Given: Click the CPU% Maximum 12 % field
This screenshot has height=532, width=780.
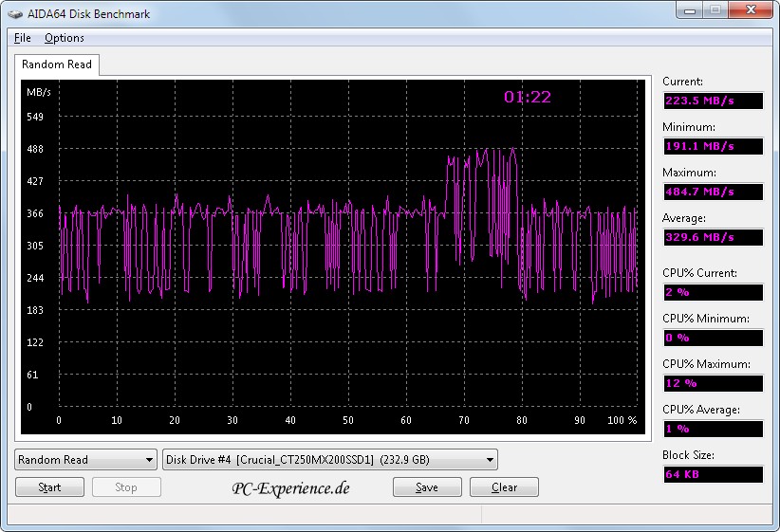Looking at the screenshot, I should pyautogui.click(x=712, y=383).
